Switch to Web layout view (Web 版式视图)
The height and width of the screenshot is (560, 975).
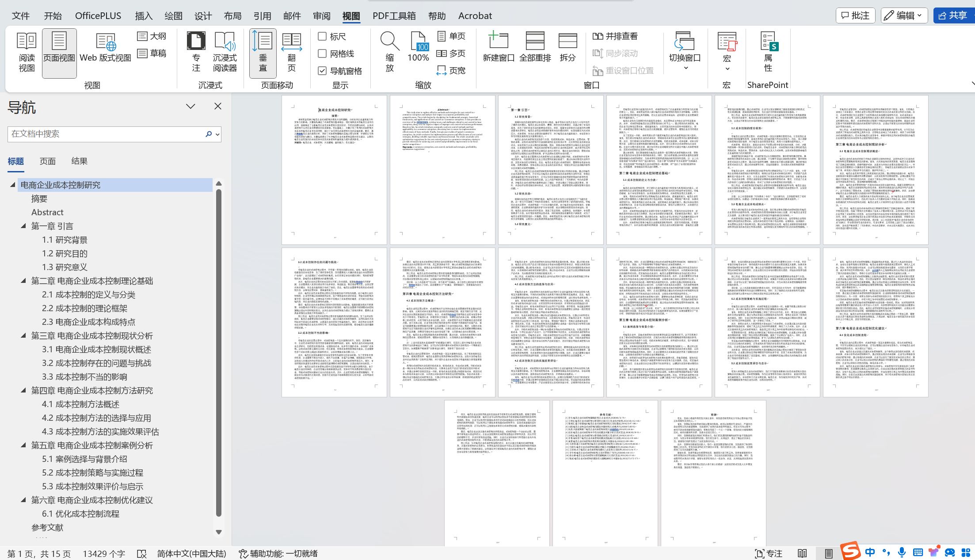[105, 48]
